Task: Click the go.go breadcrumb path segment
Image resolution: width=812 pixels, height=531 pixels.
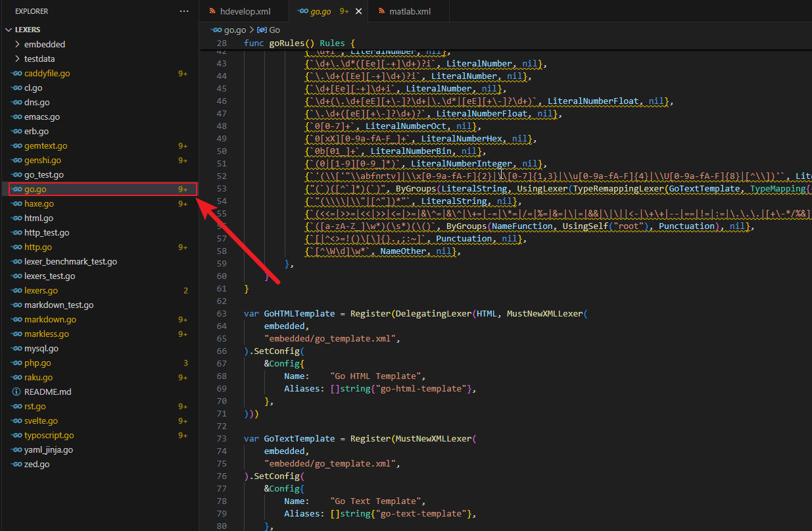Action: click(x=235, y=30)
